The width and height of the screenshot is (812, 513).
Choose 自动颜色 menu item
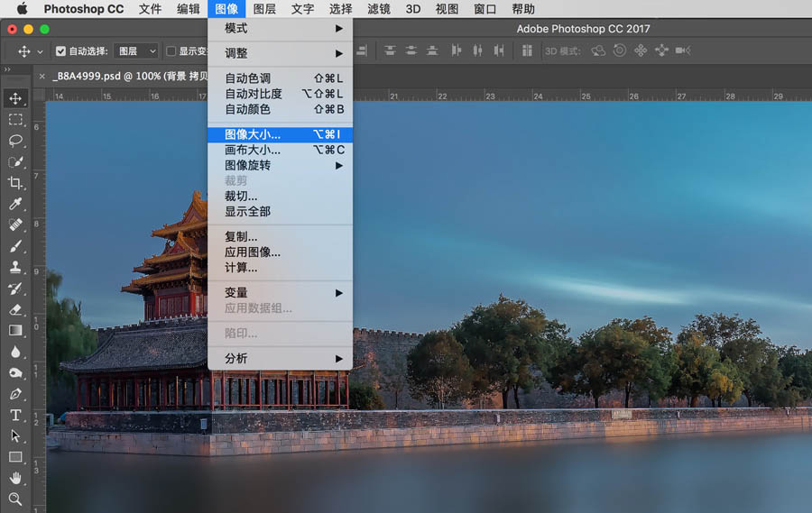(280, 109)
